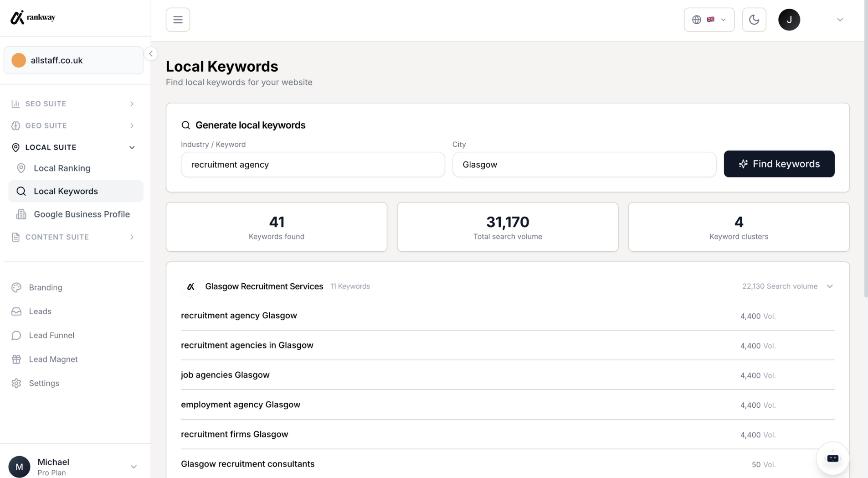Open Settings gear in sidebar
Image resolution: width=868 pixels, height=478 pixels.
tap(16, 383)
